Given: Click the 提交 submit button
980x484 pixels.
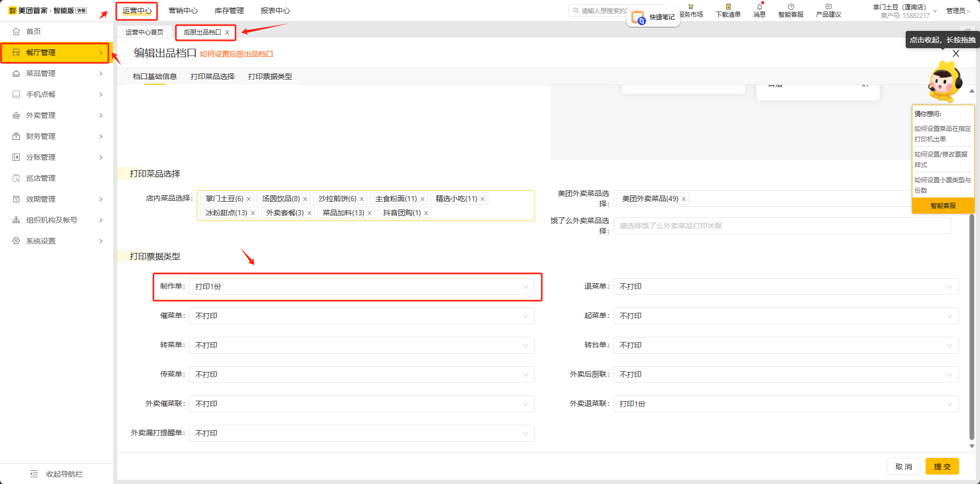Looking at the screenshot, I should 942,466.
